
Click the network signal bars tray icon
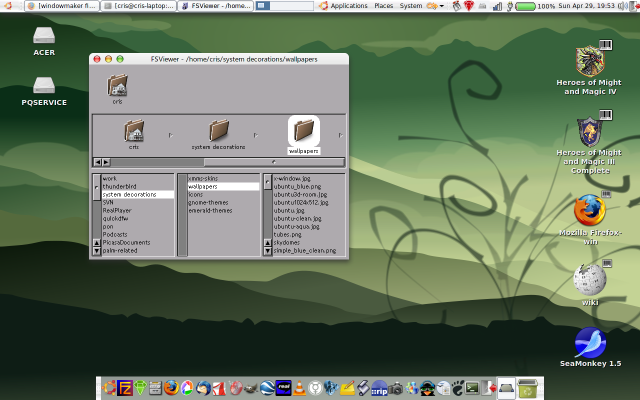pyautogui.click(x=497, y=6)
